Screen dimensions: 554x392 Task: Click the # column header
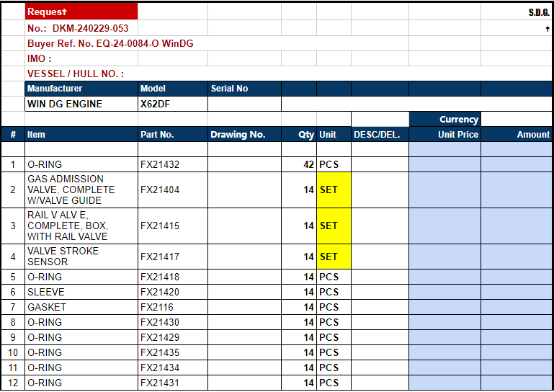(13, 135)
